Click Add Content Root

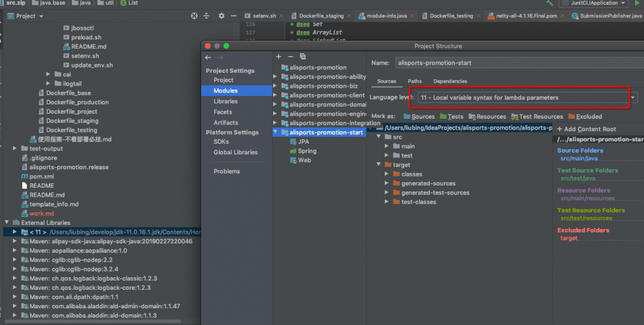(x=587, y=129)
